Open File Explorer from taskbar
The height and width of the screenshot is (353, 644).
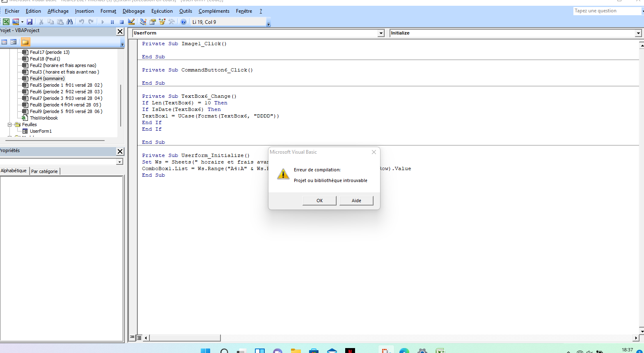click(296, 351)
